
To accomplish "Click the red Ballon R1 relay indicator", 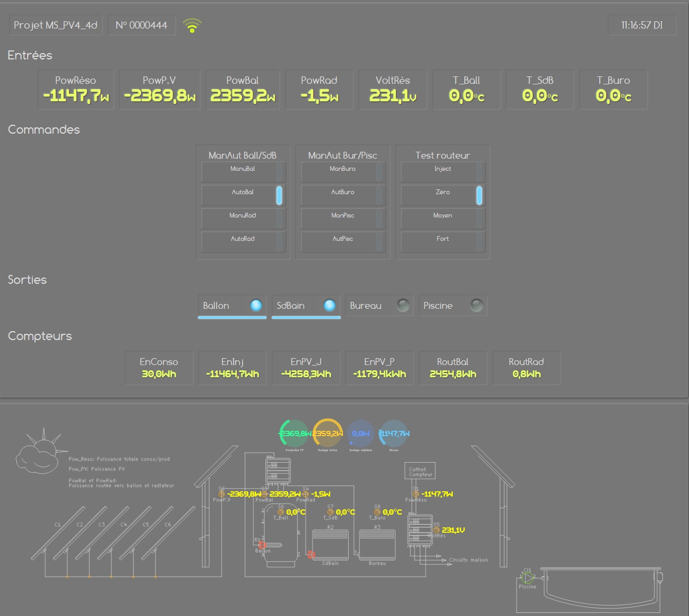I will pos(262,545).
